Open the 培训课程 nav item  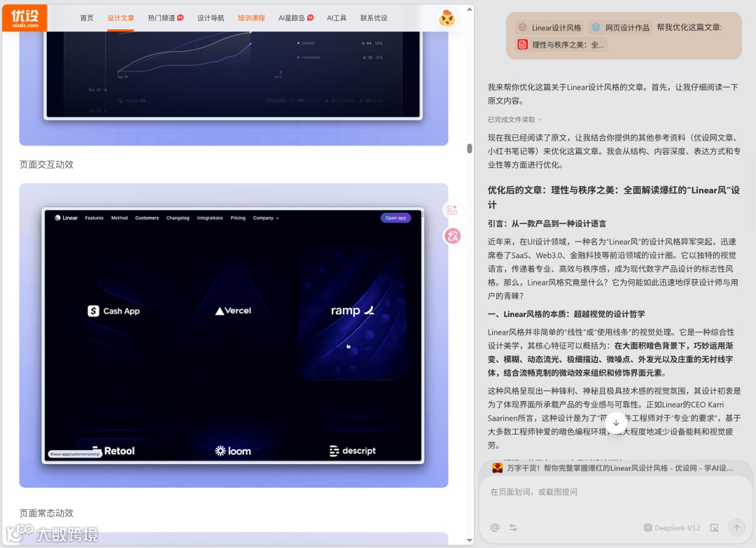click(251, 17)
